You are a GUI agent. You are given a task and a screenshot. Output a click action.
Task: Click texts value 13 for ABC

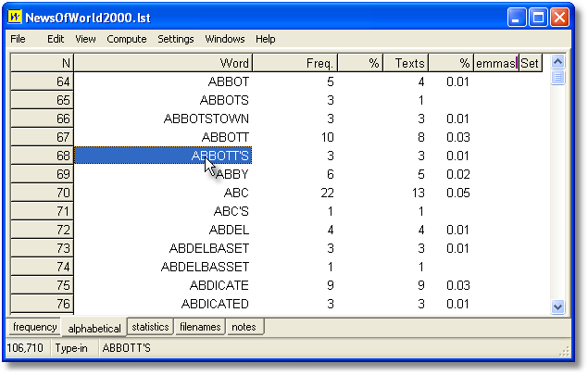(x=418, y=193)
